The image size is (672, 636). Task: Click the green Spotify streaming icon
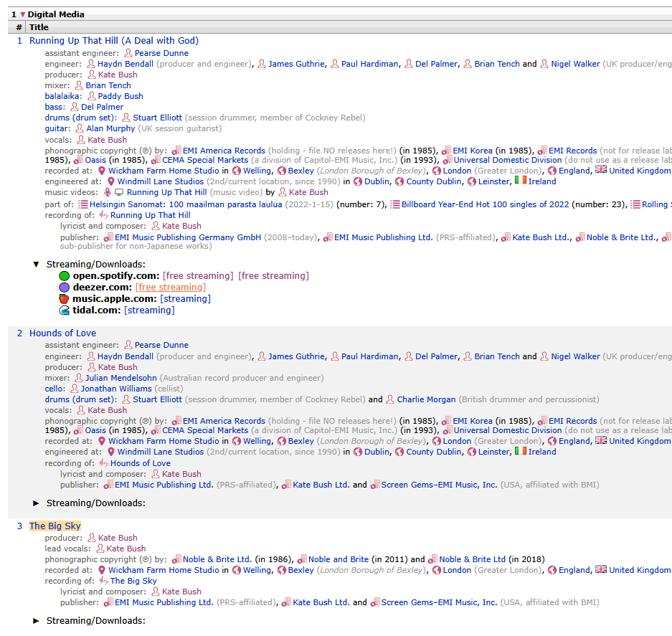coord(65,276)
